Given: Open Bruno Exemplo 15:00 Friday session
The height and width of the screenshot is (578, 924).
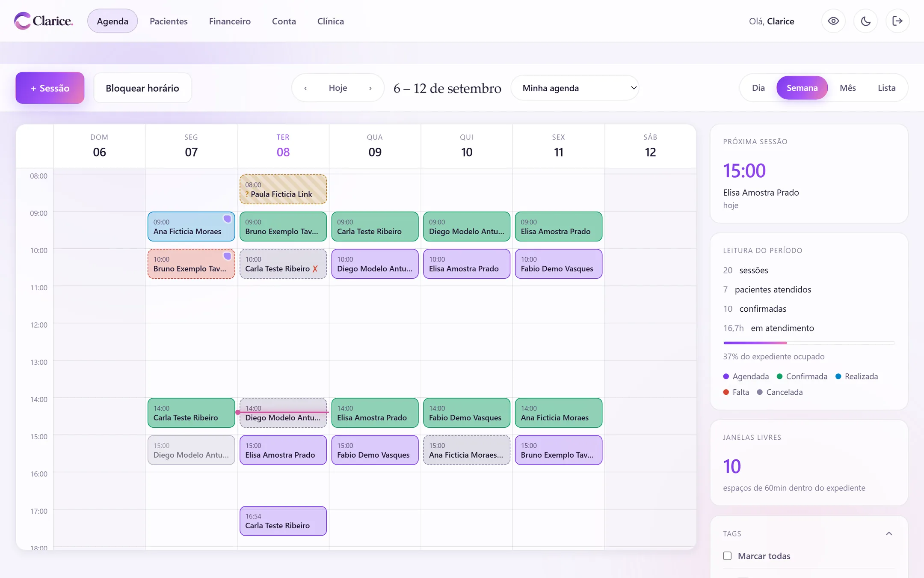Looking at the screenshot, I should (x=559, y=450).
